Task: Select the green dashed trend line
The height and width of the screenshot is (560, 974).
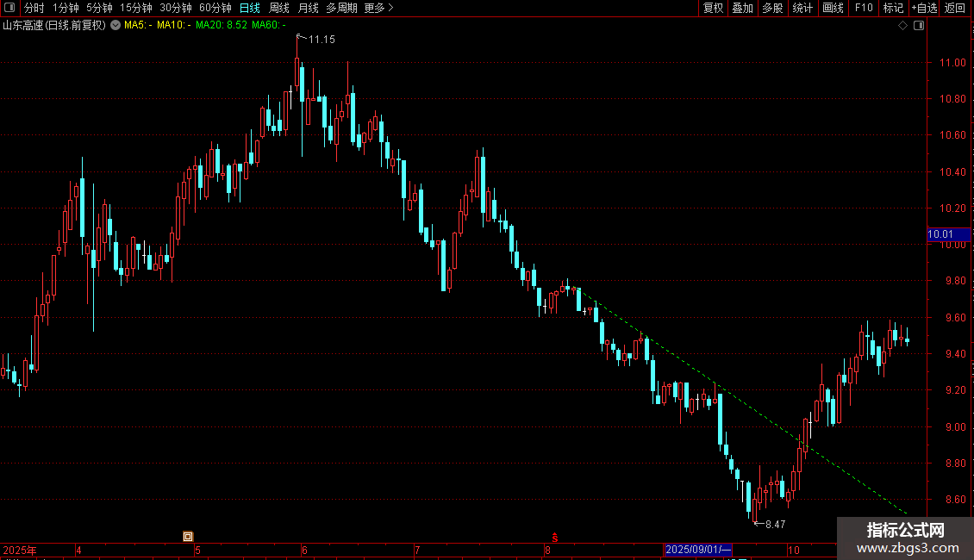Action: (x=740, y=399)
